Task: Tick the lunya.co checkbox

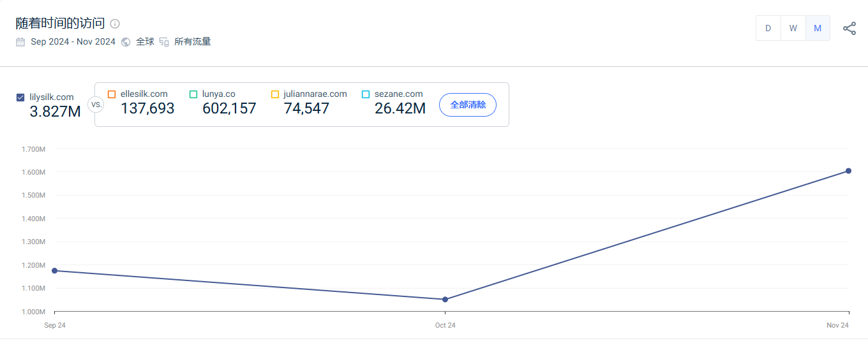Action: (193, 94)
